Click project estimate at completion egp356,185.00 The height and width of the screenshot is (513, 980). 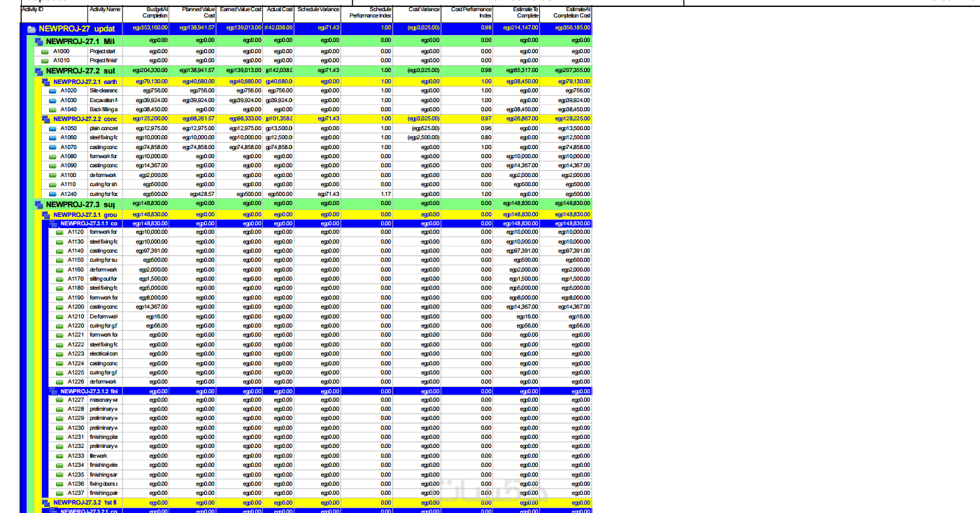pyautogui.click(x=573, y=29)
